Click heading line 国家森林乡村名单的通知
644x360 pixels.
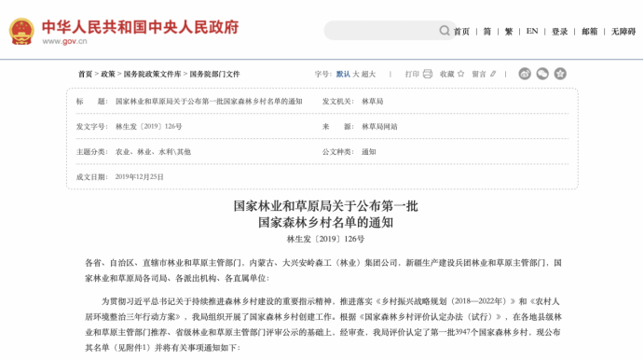coord(325,222)
